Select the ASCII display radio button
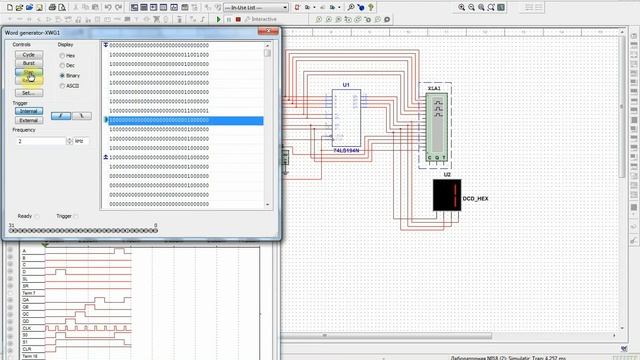This screenshot has width=640, height=360. (x=62, y=86)
